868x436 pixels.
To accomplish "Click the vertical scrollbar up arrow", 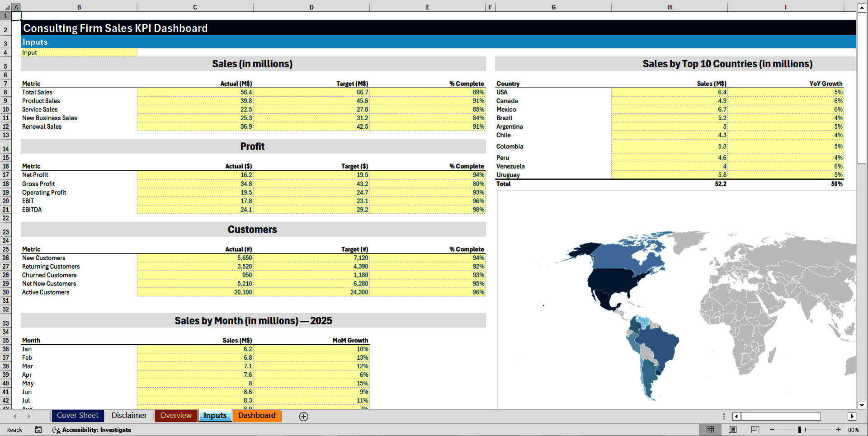I will (x=862, y=8).
